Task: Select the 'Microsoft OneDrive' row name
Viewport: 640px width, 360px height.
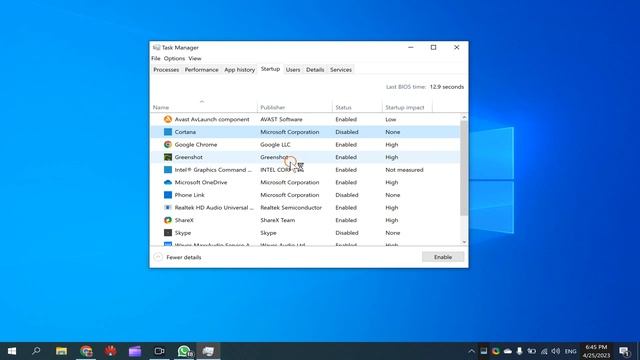Action: coord(201,182)
